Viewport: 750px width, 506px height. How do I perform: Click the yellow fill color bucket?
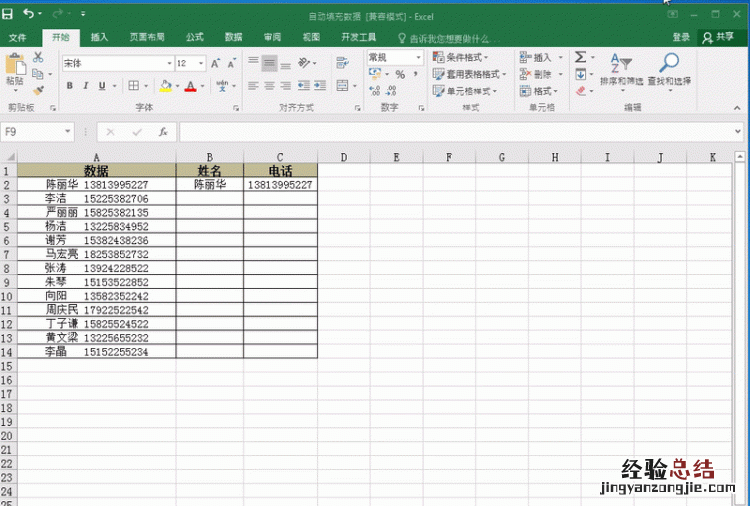click(166, 86)
